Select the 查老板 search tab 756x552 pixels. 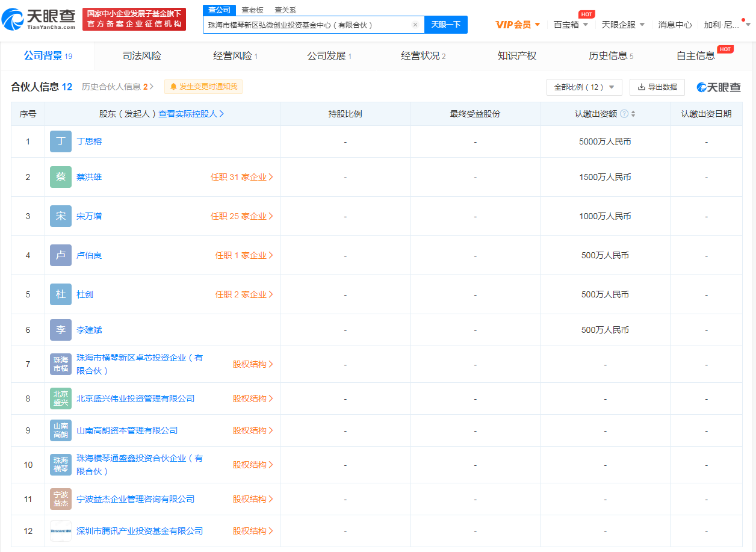[x=252, y=10]
